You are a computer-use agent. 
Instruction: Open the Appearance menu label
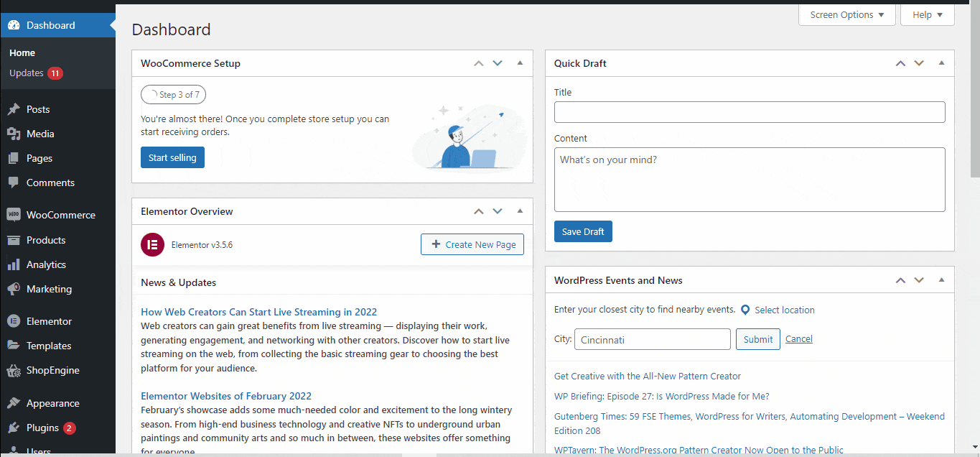pyautogui.click(x=52, y=403)
